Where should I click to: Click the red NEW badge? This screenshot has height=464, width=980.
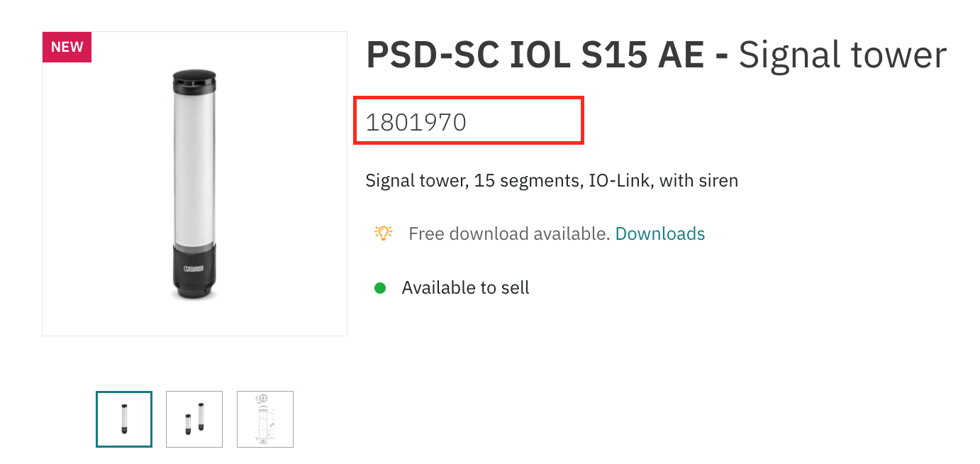point(67,48)
